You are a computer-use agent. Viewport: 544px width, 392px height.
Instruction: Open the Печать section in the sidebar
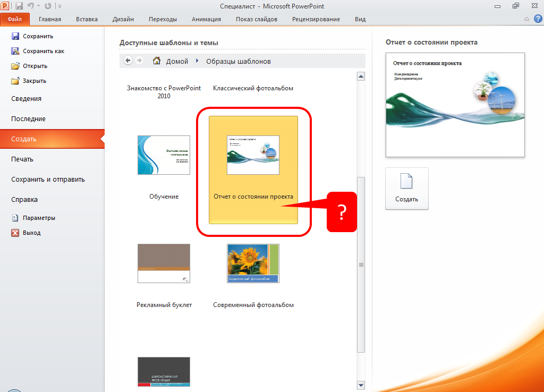(22, 159)
